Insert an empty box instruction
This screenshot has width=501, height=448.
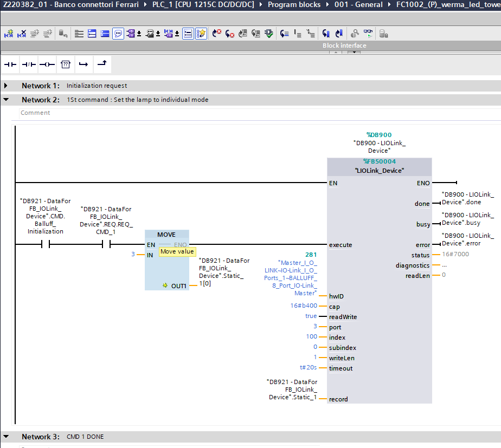point(65,64)
